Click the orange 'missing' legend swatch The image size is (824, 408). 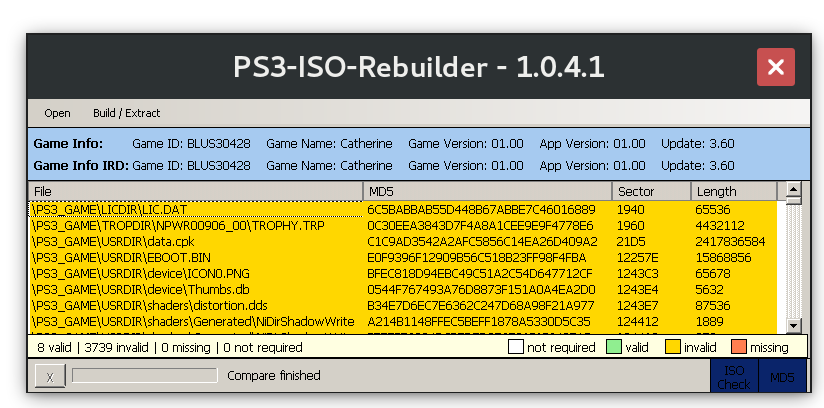pyautogui.click(x=738, y=348)
